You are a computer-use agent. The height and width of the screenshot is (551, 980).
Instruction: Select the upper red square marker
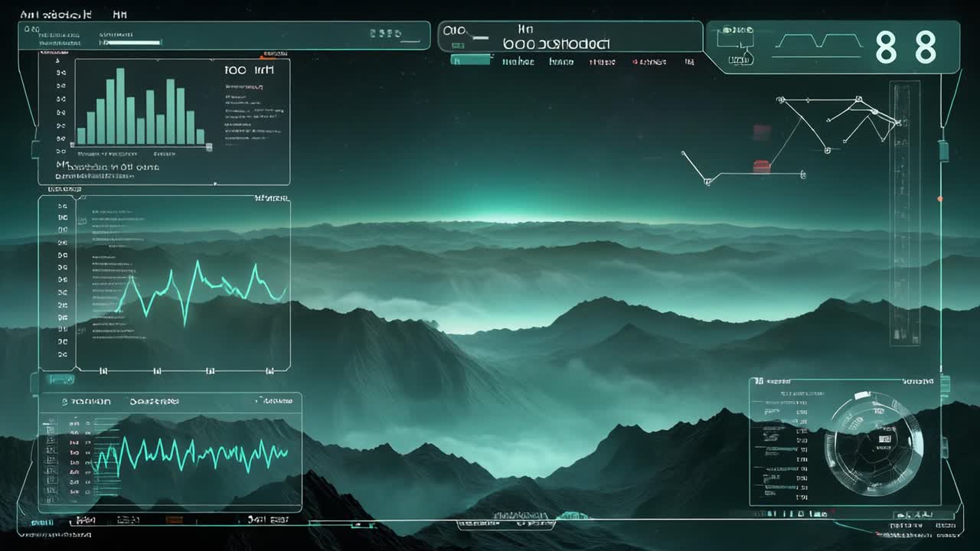coord(761,132)
